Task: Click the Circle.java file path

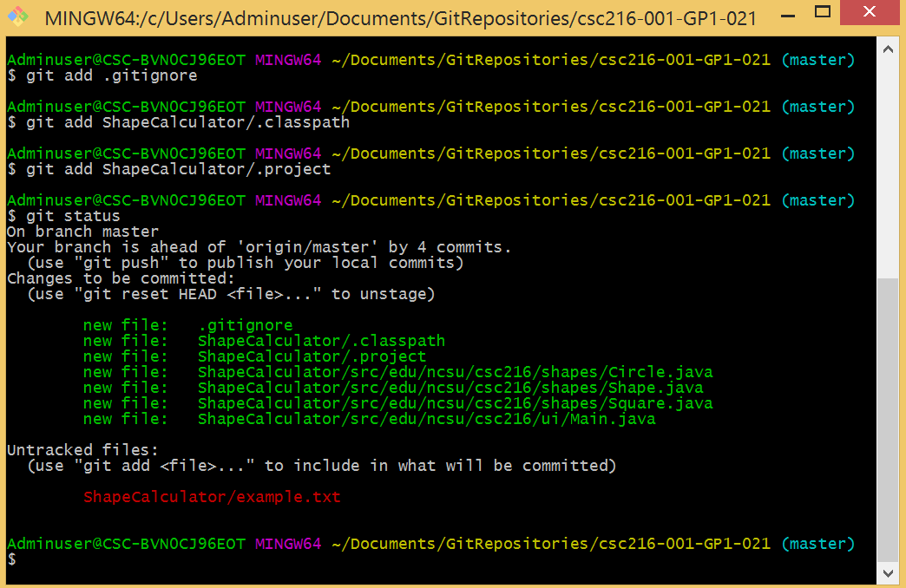Action: point(455,371)
